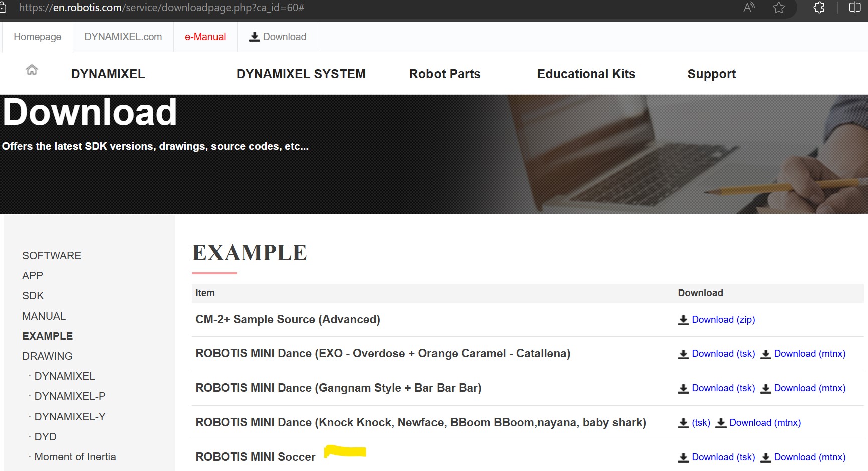
Task: Open DYNAMIXEL-P drawing subcategory
Action: [70, 396]
